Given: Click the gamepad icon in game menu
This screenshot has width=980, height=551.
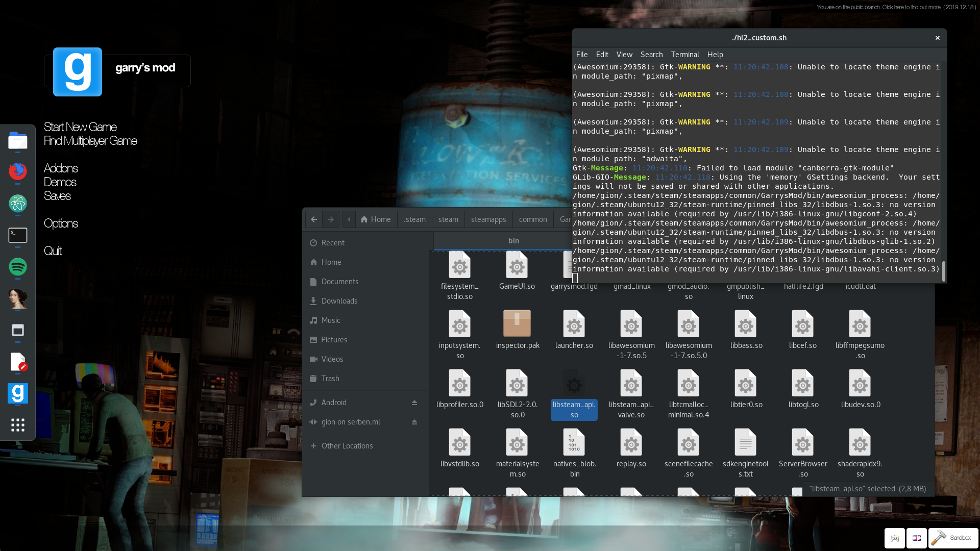Looking at the screenshot, I should (x=895, y=538).
